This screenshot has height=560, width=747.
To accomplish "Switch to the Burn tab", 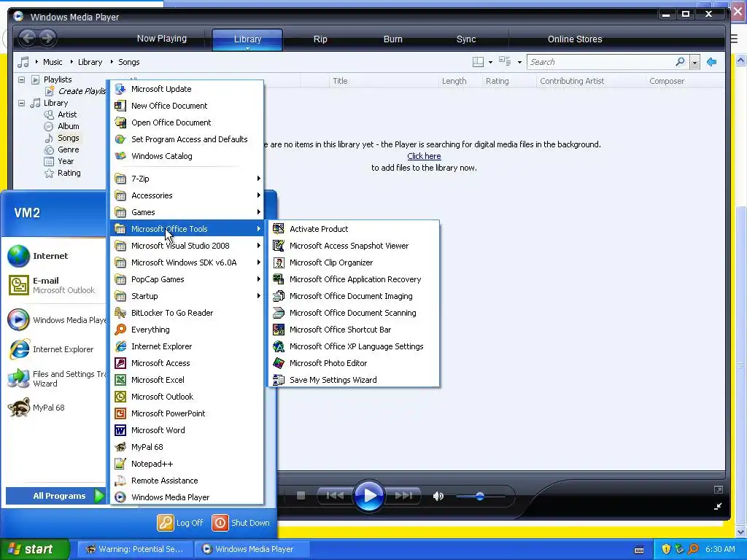I will coord(393,39).
